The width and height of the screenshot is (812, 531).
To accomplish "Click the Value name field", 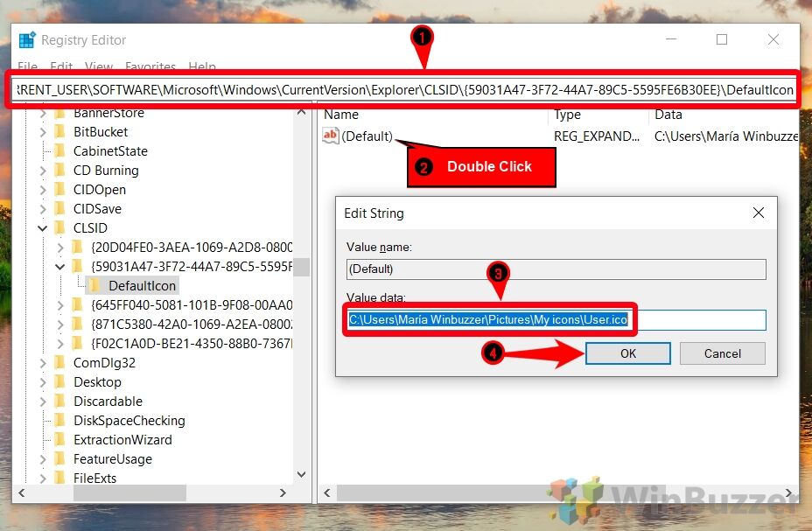I will [556, 269].
